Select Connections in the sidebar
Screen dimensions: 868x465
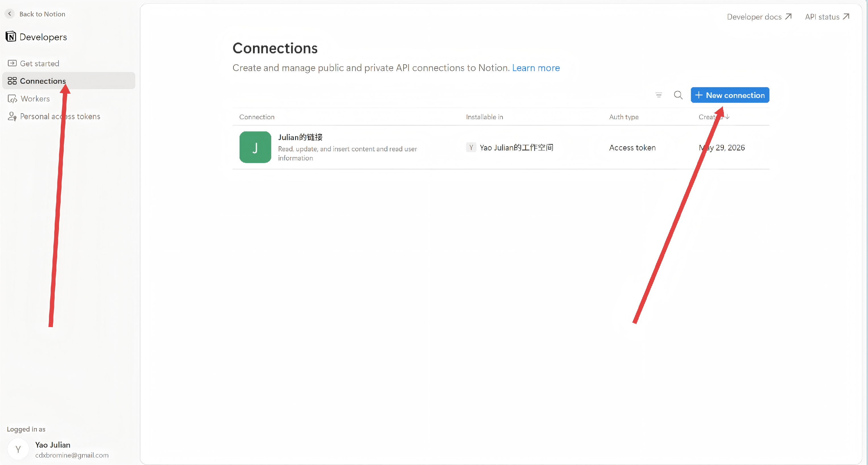[x=69, y=81]
